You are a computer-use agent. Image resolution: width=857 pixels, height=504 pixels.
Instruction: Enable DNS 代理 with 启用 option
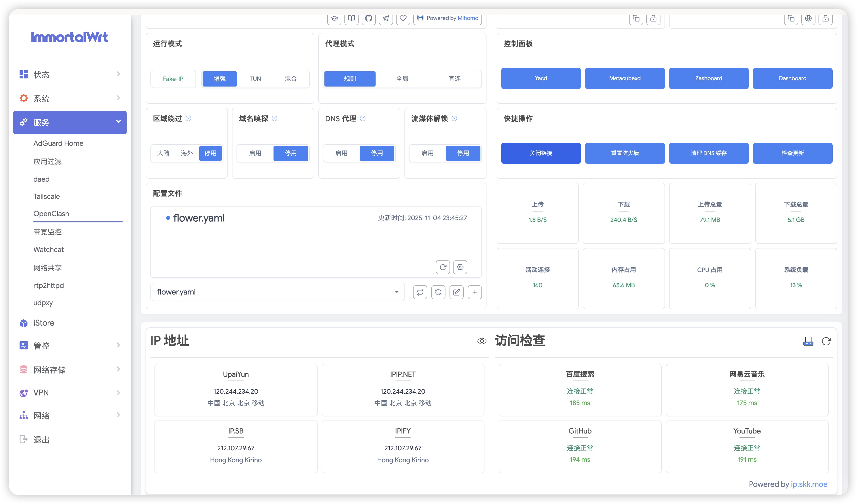[341, 153]
